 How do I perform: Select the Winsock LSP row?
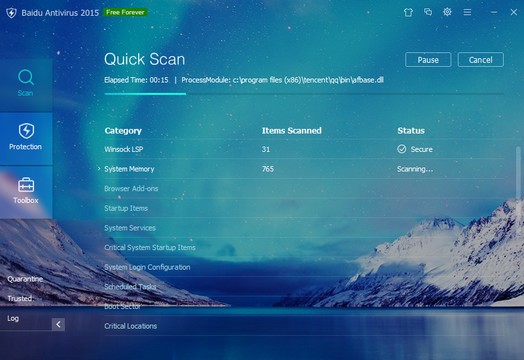(304, 149)
